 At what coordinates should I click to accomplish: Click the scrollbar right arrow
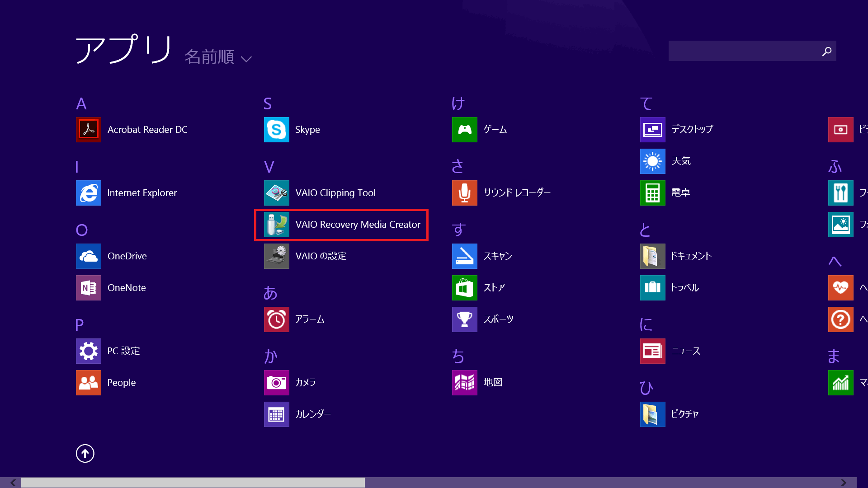(x=844, y=483)
